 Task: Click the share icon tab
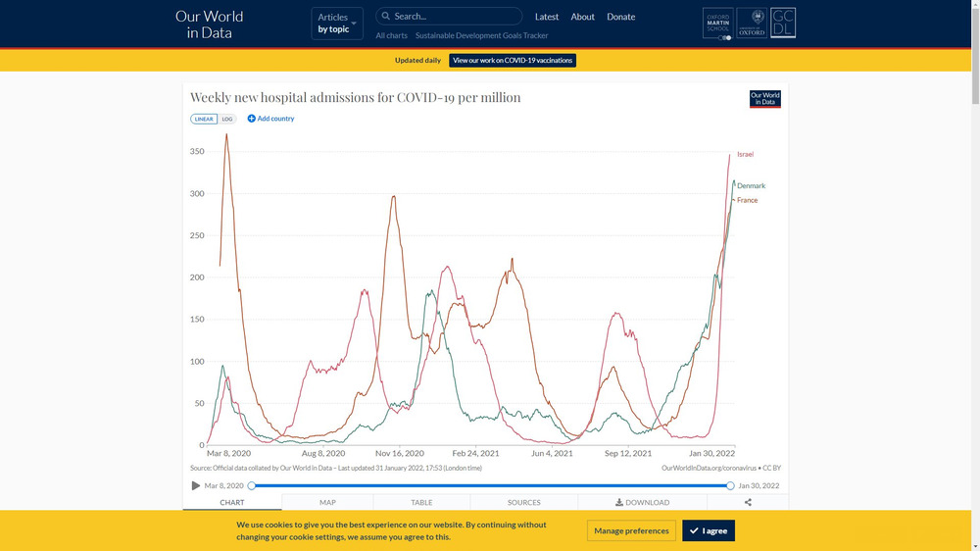[748, 502]
